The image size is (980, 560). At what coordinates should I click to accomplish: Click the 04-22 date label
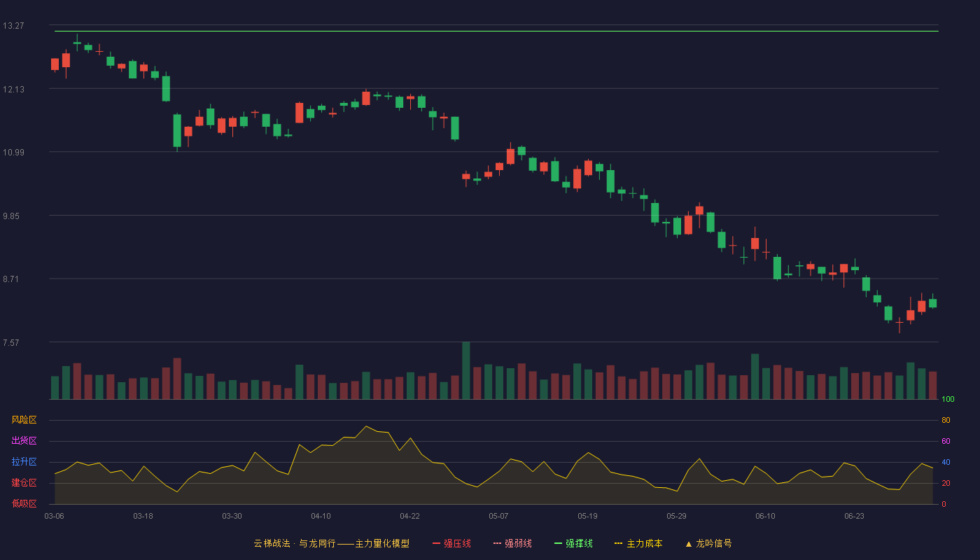[x=409, y=516]
